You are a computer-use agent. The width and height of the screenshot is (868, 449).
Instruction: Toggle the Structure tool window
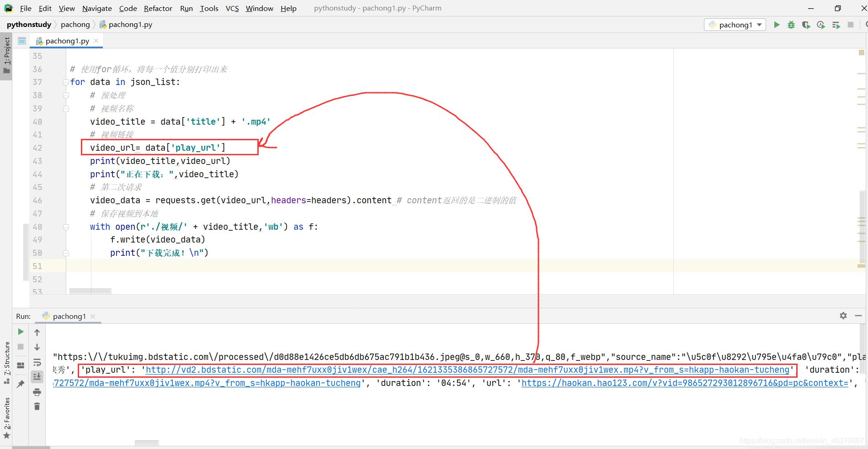[6, 362]
